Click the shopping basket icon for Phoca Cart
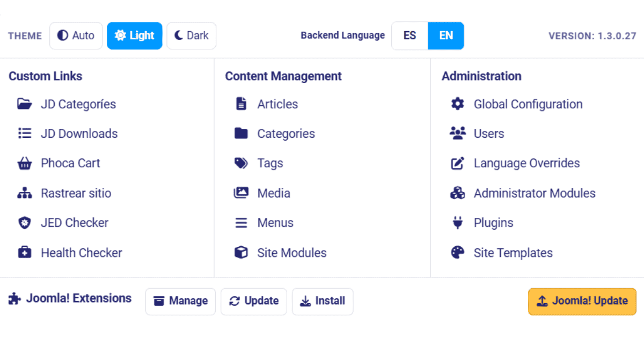 [24, 164]
